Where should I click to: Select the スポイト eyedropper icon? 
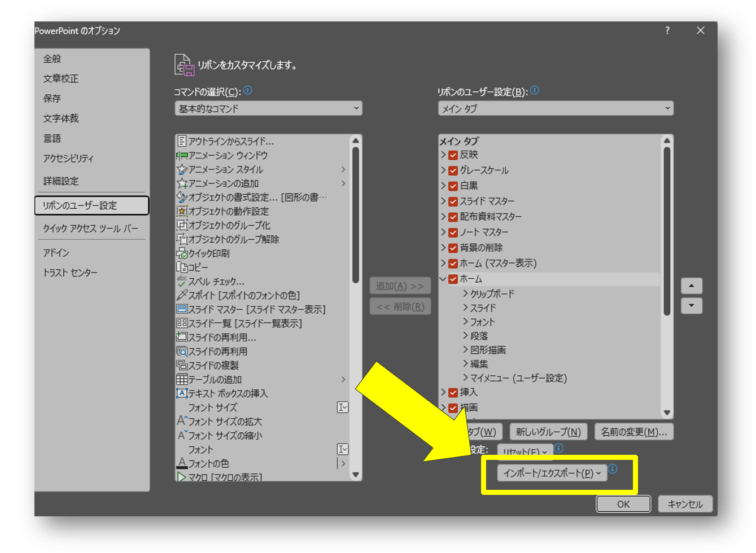pyautogui.click(x=182, y=295)
